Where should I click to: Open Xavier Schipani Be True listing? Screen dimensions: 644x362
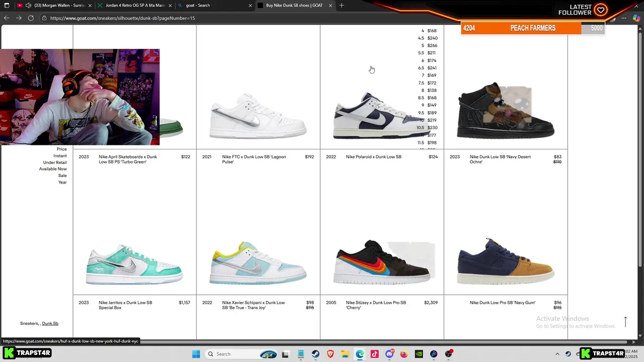tap(254, 305)
